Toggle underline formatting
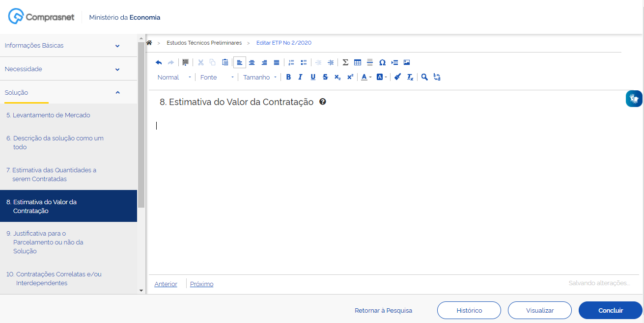Screen dimensions: 644x323 tap(313, 77)
